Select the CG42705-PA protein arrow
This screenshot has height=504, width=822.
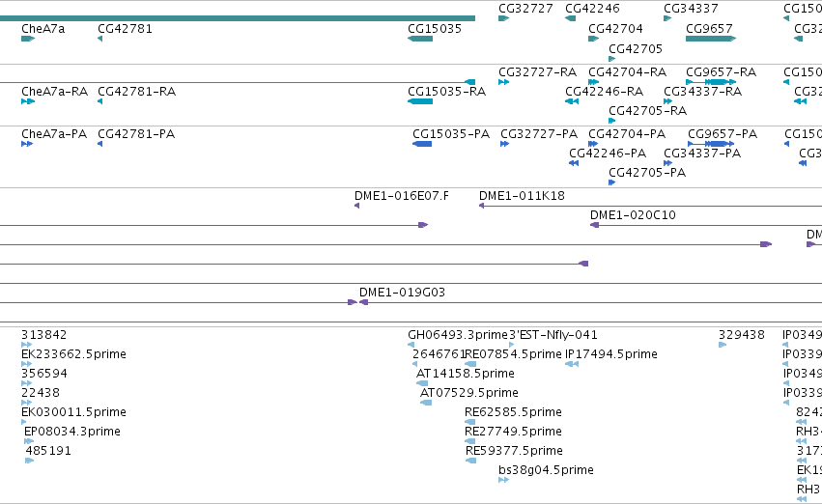click(x=611, y=182)
